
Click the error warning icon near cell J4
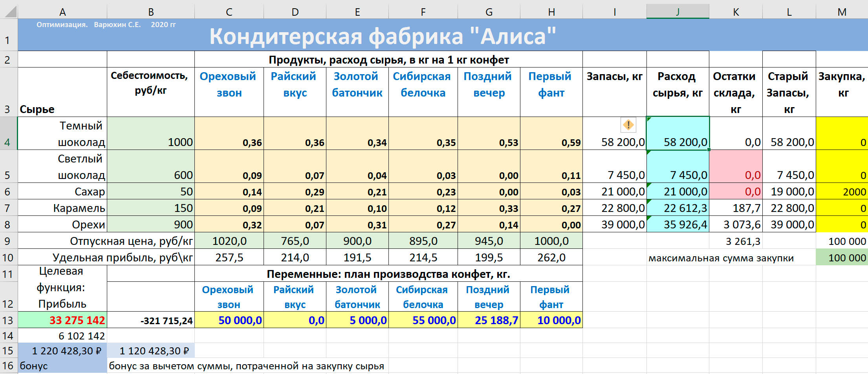pos(628,125)
